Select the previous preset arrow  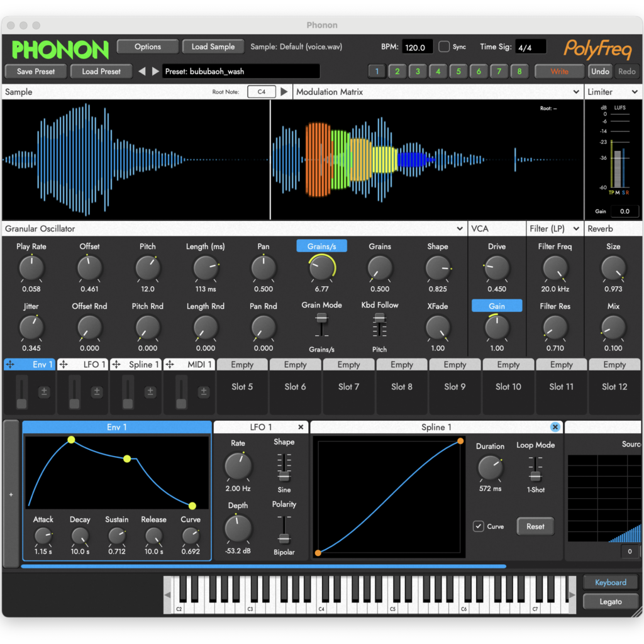pos(142,71)
